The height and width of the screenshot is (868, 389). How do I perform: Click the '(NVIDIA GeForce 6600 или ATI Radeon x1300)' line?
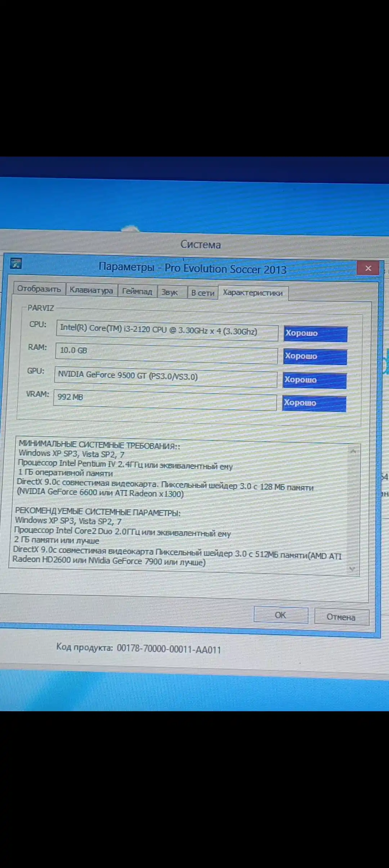click(x=100, y=492)
